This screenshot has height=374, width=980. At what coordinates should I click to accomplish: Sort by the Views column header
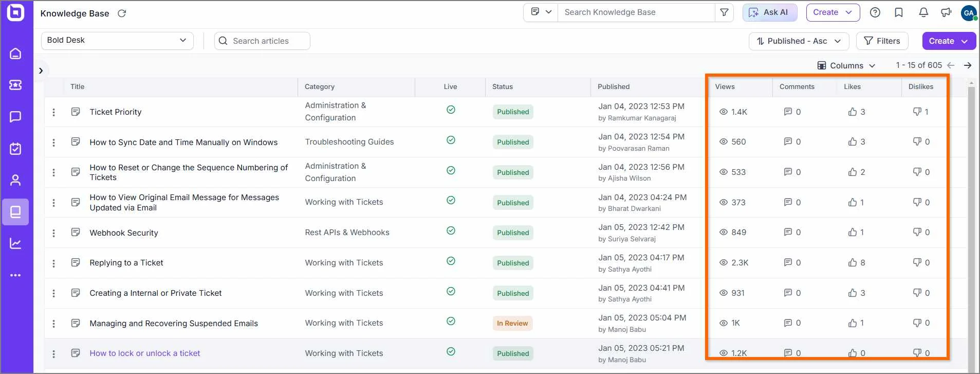725,86
